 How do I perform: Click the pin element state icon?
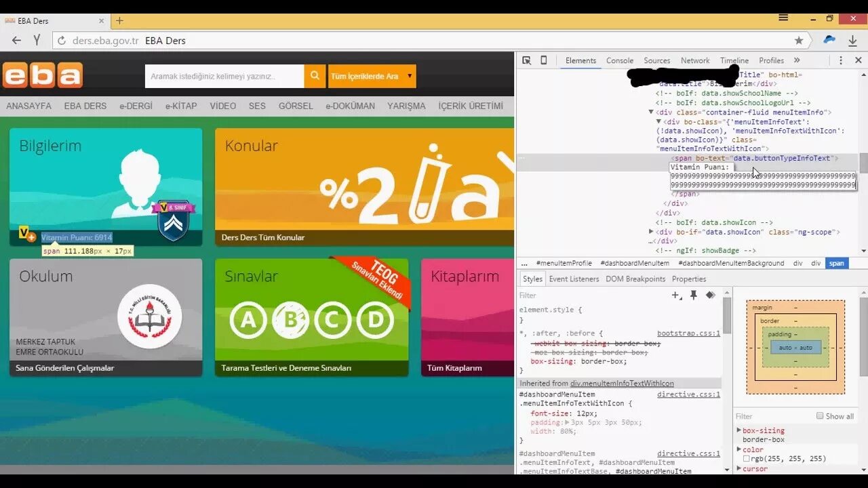(694, 296)
